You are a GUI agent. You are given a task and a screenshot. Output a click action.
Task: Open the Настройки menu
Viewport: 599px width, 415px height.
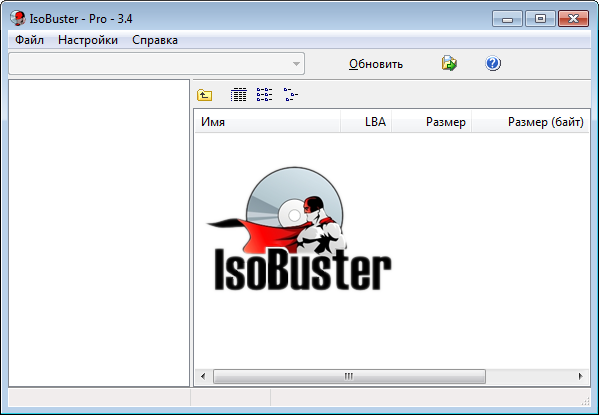pyautogui.click(x=88, y=40)
